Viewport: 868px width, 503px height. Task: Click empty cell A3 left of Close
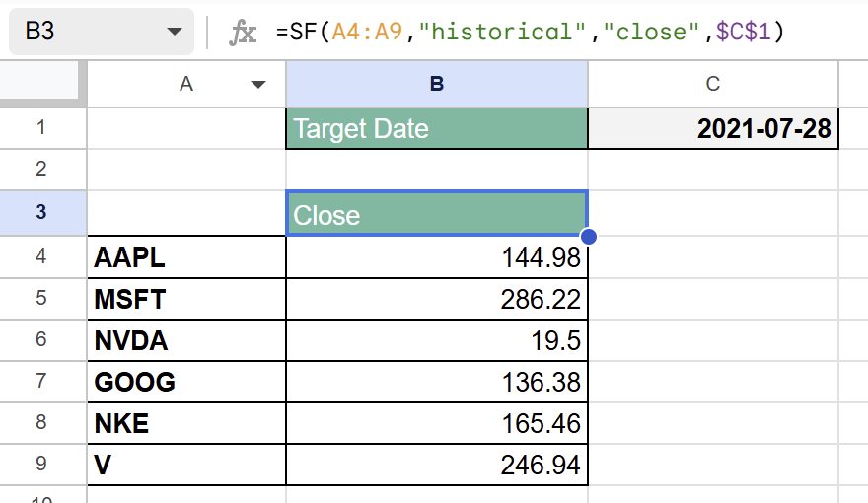tap(186, 214)
